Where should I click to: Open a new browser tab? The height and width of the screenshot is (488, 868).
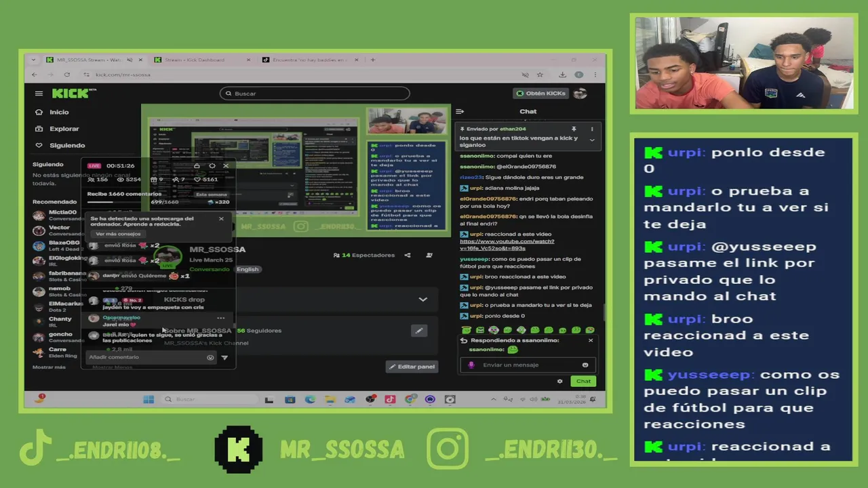[x=372, y=60]
